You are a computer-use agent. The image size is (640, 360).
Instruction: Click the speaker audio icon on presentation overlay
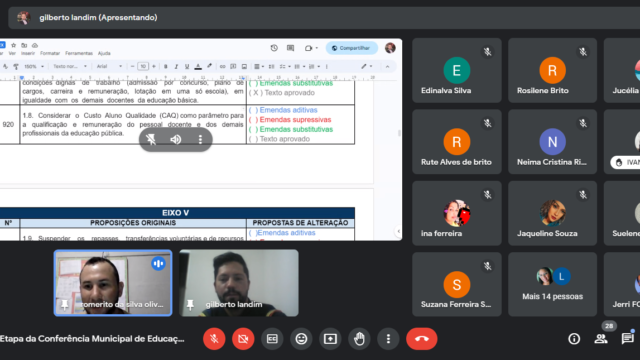tap(176, 140)
